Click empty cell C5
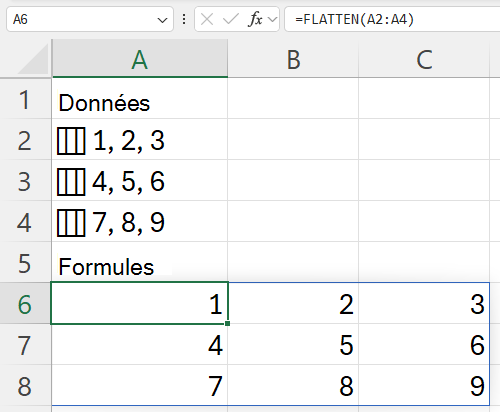 [424, 263]
